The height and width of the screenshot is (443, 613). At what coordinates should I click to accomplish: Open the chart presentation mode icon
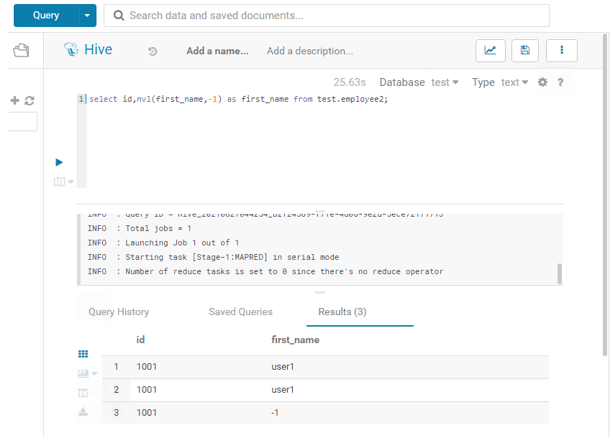tap(490, 51)
